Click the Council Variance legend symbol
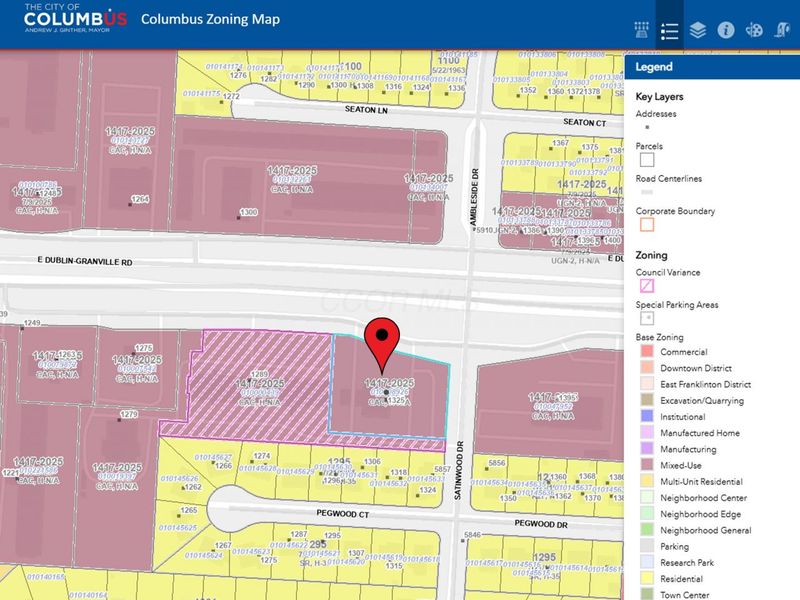The image size is (800, 600). (x=646, y=286)
